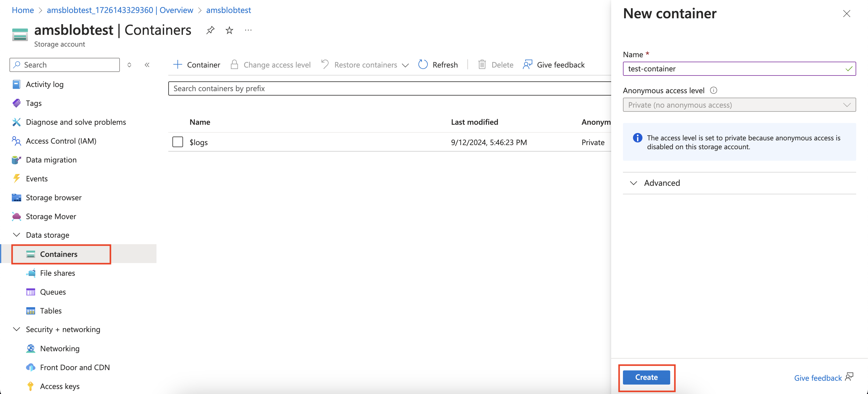
Task: Click the storage account icon beside the title
Action: click(x=20, y=34)
